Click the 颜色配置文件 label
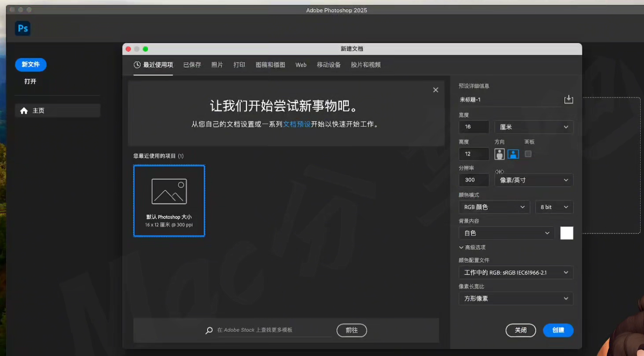This screenshot has width=644, height=356. pos(474,261)
